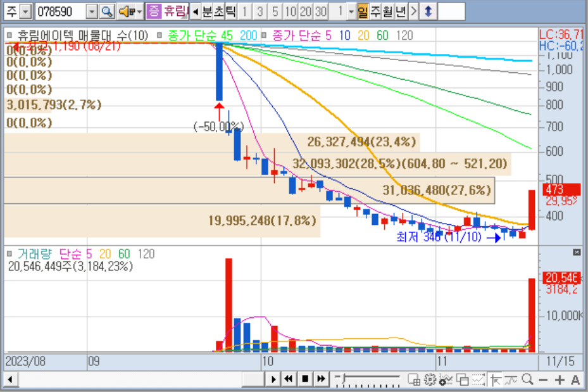Open the speaker icon dropdown arrow
Screen dimensions: 588x392
click(x=139, y=11)
